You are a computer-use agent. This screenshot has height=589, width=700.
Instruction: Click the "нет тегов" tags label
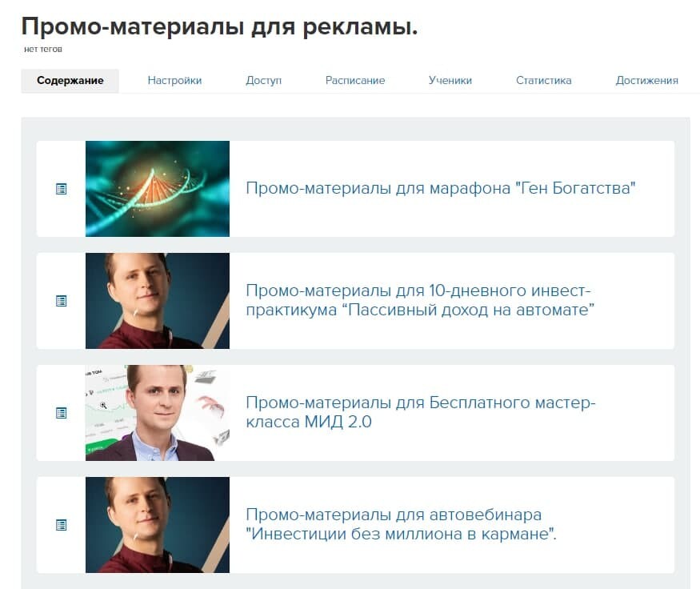[43, 49]
